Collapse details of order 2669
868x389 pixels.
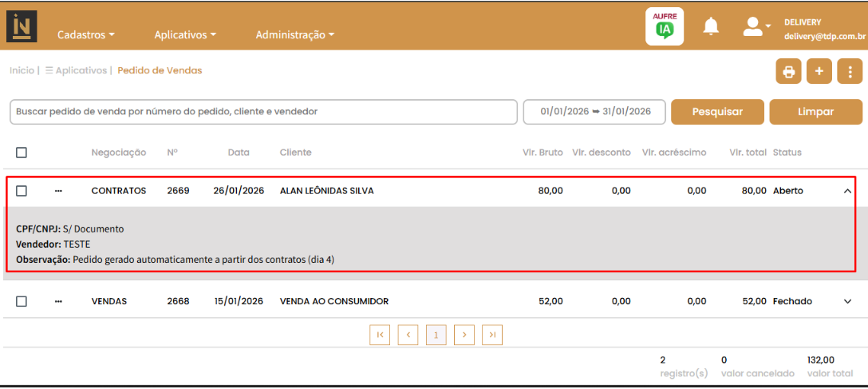[847, 191]
